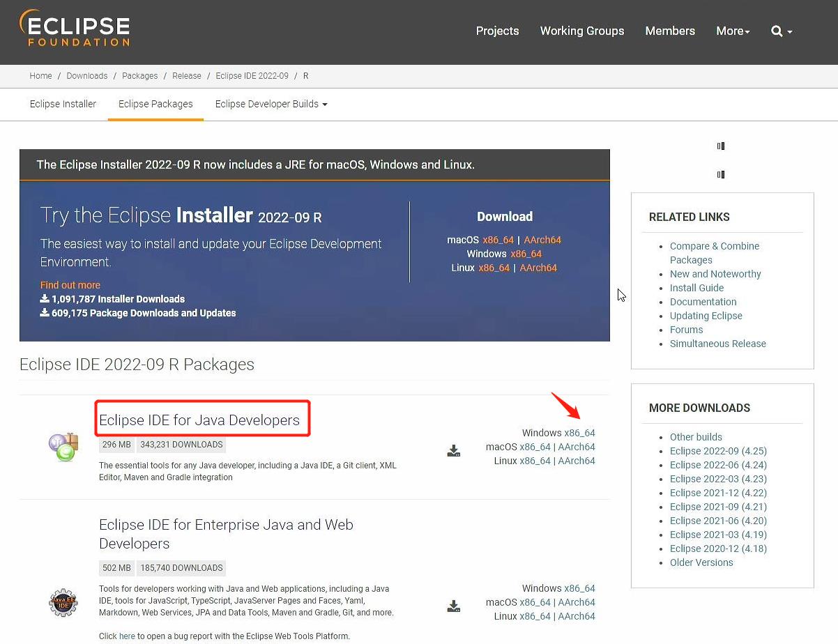The height and width of the screenshot is (644, 838).
Task: Click the Eclipse Foundation logo
Action: point(74,28)
